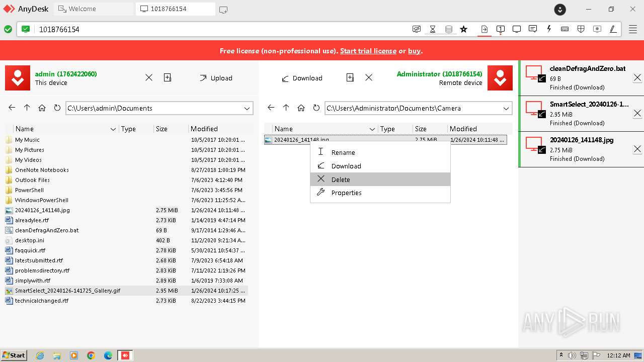Sort local files by Modified column

click(x=218, y=129)
